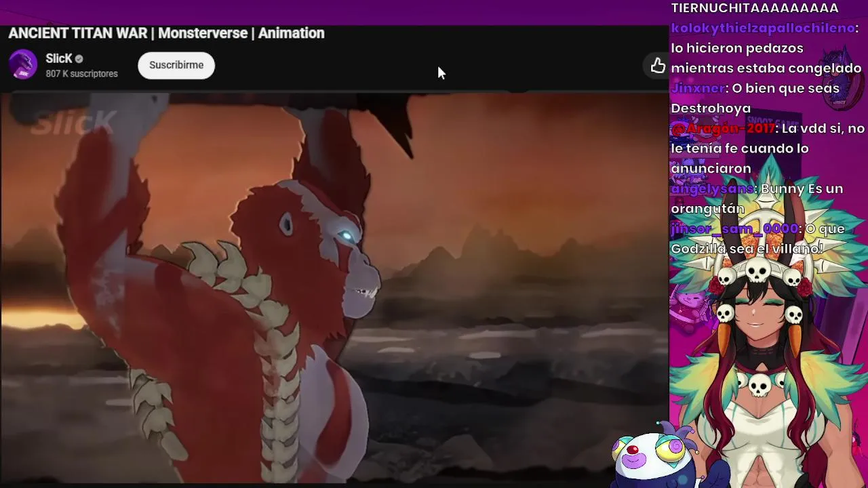Viewport: 868px width, 488px height.
Task: Open the SlicK channel avatar
Action: (23, 65)
